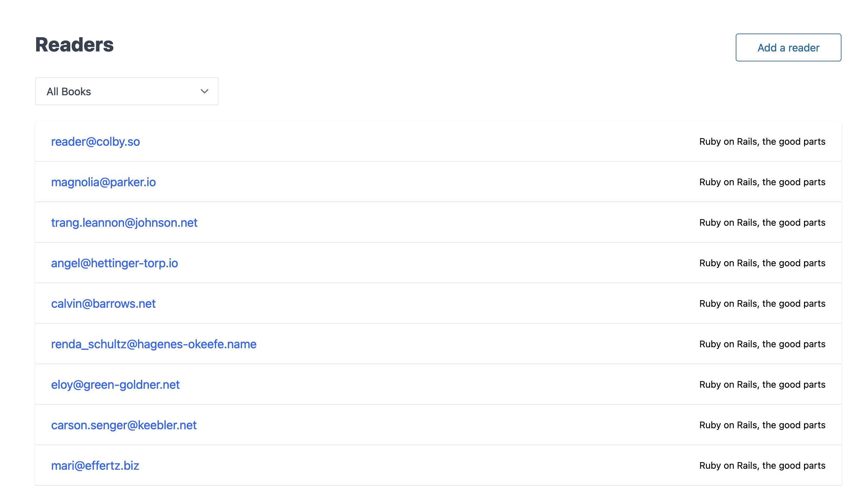Click book title in mari@effertz.biz row

(x=762, y=465)
